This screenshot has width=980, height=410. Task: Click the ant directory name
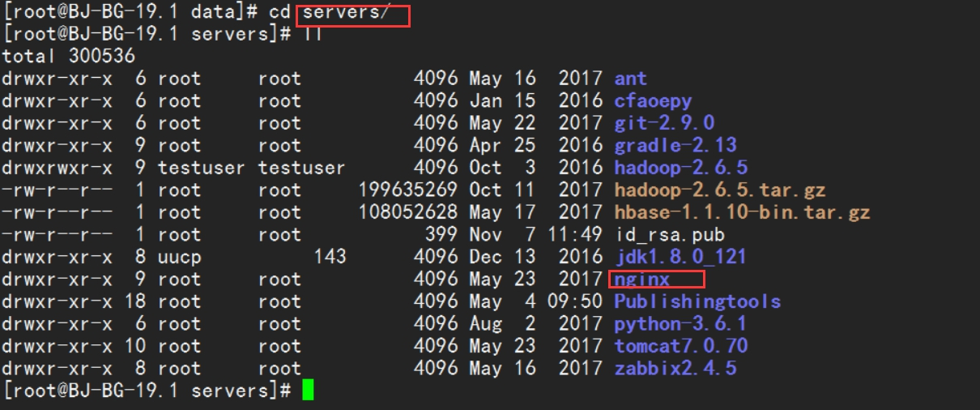tap(630, 79)
